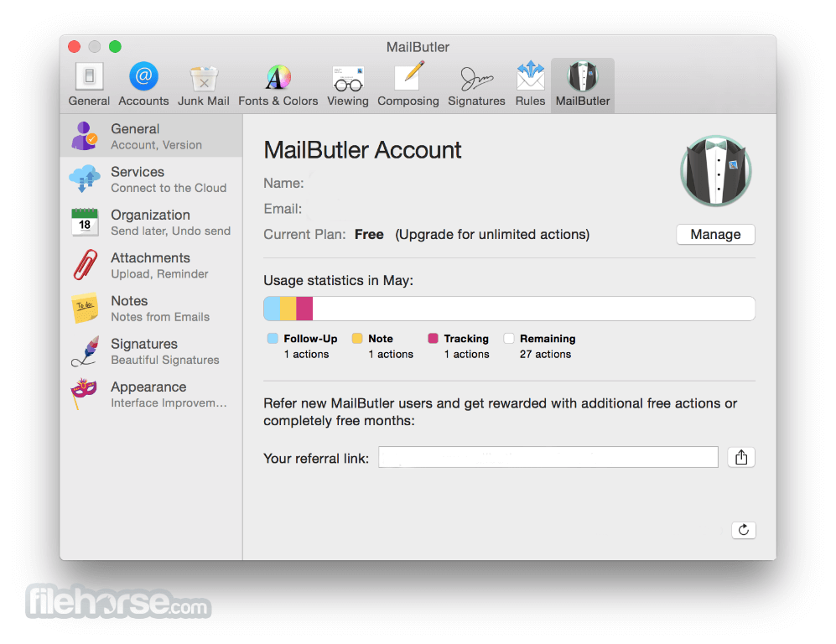This screenshot has height=644, width=836.
Task: Click the Attachments paperclip icon
Action: (x=86, y=264)
